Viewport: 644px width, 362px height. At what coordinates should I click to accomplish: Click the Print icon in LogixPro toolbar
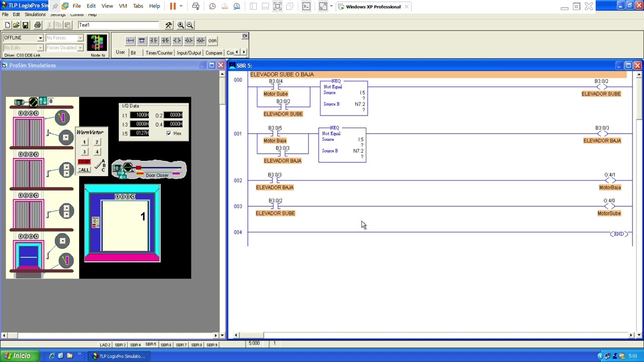(38, 25)
